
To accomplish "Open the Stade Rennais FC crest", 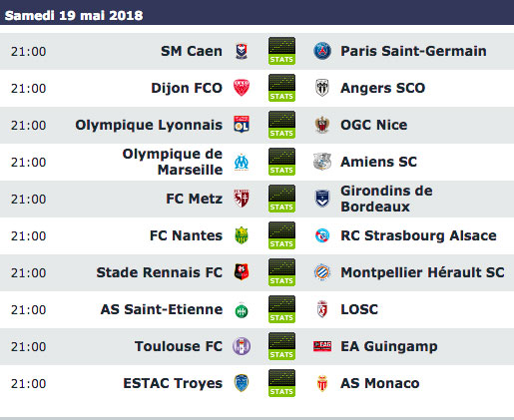I will [242, 272].
